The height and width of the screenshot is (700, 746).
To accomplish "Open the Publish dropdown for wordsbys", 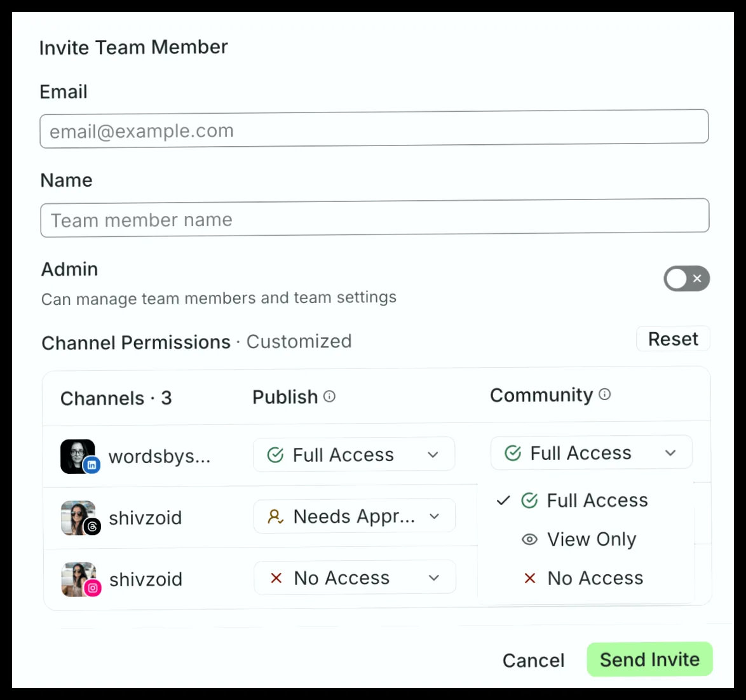I will [354, 454].
